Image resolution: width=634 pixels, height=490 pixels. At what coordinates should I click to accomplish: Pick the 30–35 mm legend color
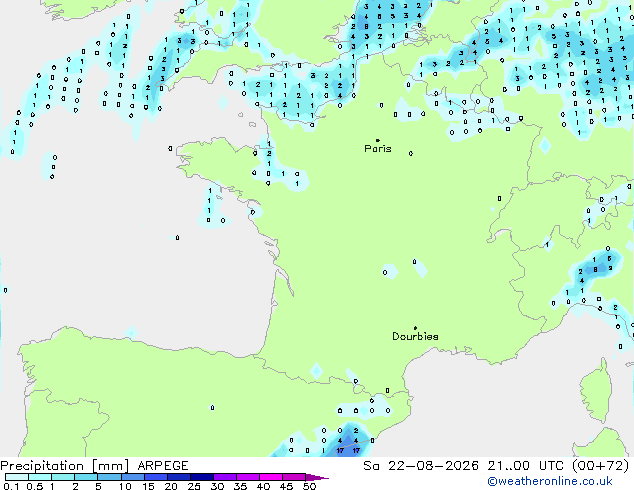224,477
